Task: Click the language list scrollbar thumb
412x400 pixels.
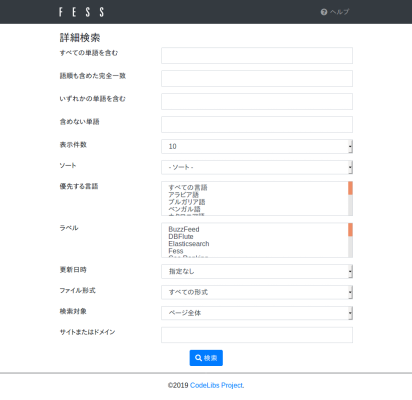Action: (350, 188)
